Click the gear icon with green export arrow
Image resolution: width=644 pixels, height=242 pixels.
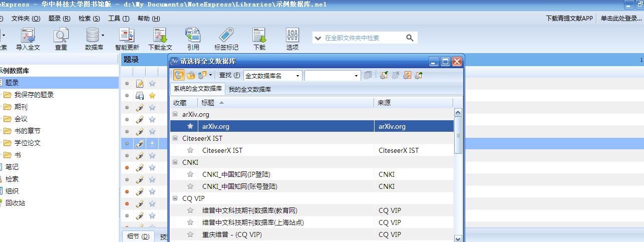[x=419, y=75]
